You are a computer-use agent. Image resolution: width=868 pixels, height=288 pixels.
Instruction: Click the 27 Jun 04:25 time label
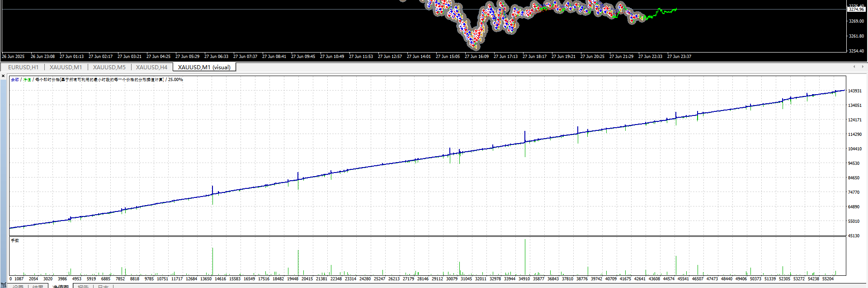pyautogui.click(x=158, y=57)
